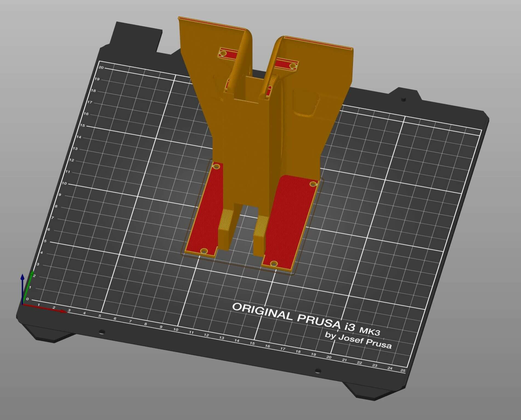Click the top screw hole on right base plate

pos(313,184)
